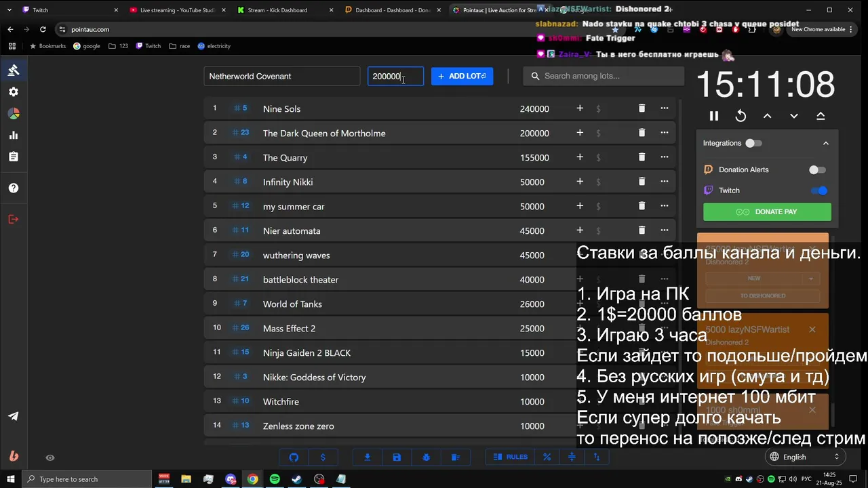Click TO DISHONORED button on bid card
Screen dimensions: 868x488
click(763, 296)
